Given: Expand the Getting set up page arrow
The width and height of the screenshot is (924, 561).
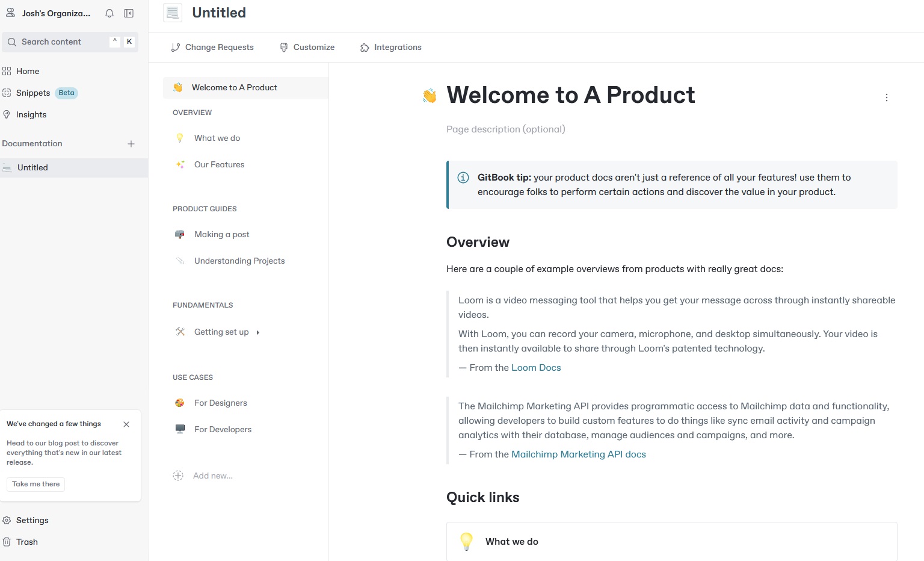Looking at the screenshot, I should (x=258, y=332).
